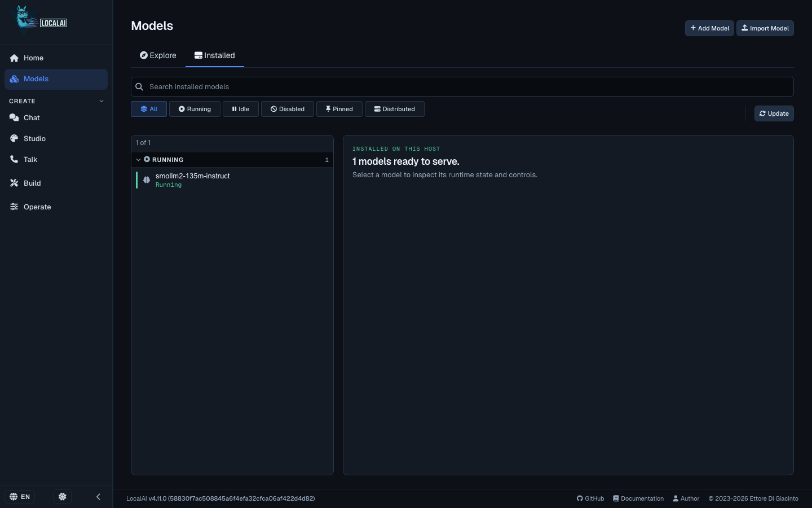
Task: Select the smollm2-135m-instruct model row
Action: tap(232, 180)
